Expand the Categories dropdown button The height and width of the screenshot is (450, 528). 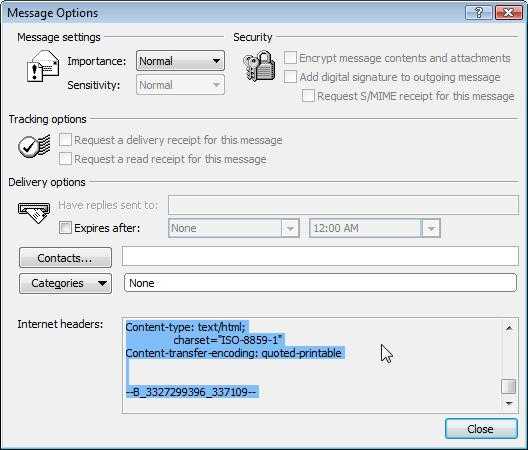pyautogui.click(x=65, y=283)
